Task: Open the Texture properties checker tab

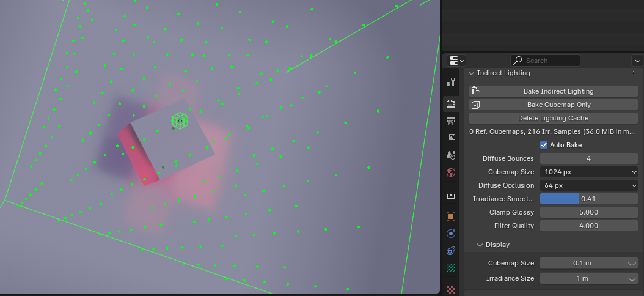Action: 450,289
